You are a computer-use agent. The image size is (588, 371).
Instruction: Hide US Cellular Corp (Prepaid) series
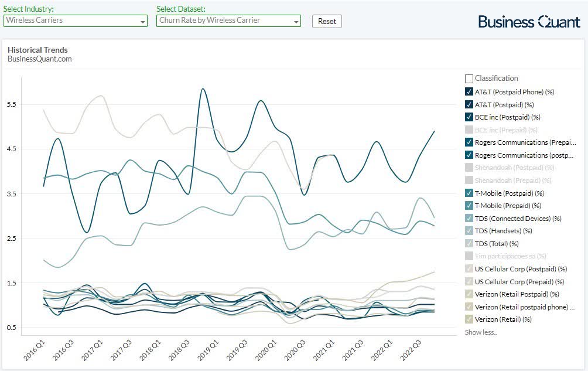point(469,282)
